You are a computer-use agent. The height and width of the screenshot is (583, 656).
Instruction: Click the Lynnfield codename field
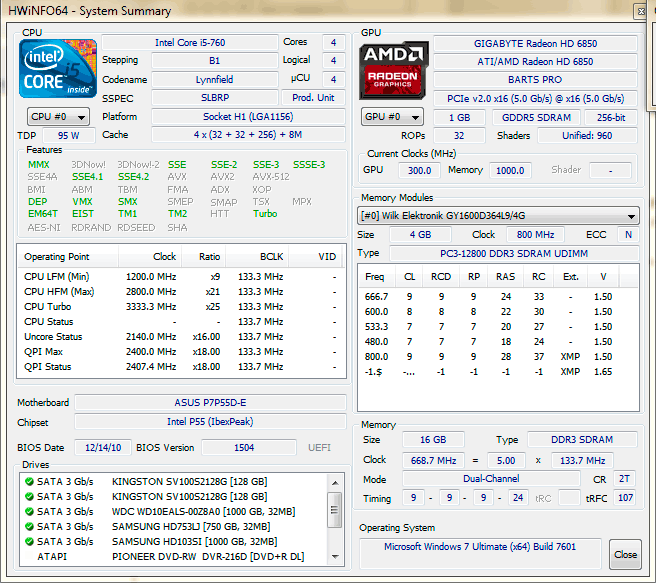(215, 79)
